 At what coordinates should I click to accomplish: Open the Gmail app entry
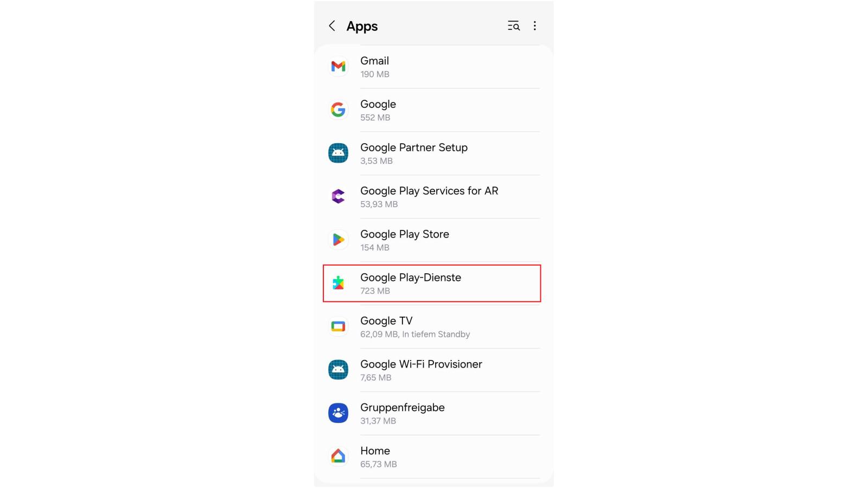click(x=433, y=67)
